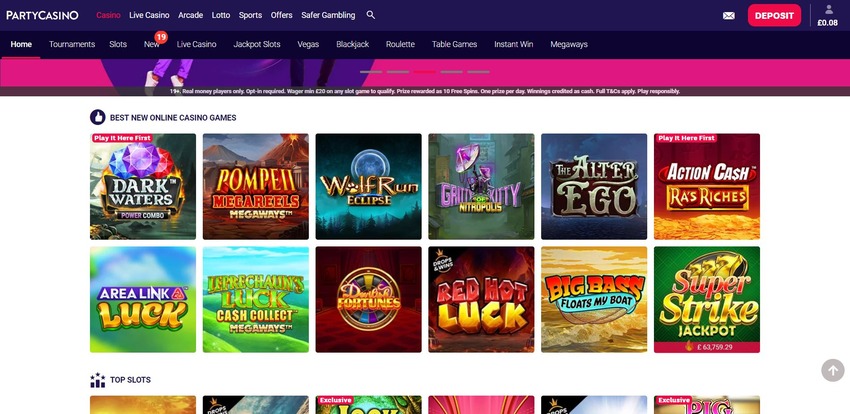The width and height of the screenshot is (850, 414).
Task: Open The Alter Ego game
Action: [594, 186]
